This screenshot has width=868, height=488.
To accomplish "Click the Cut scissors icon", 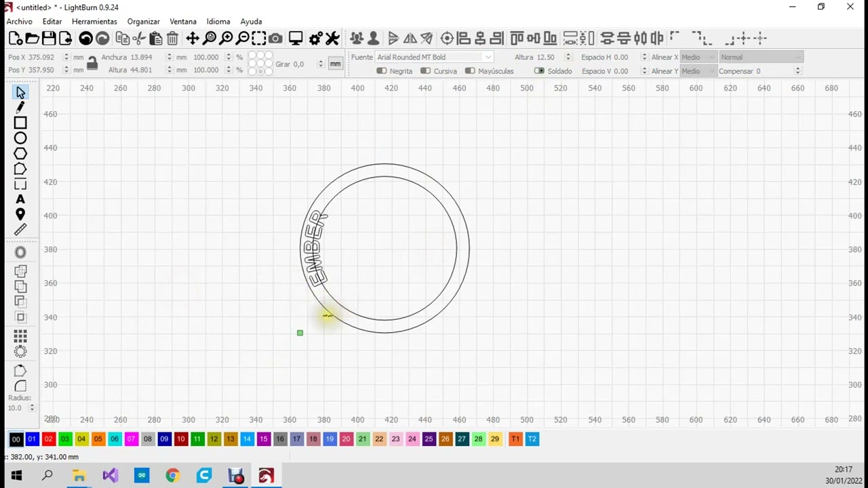I will [139, 39].
